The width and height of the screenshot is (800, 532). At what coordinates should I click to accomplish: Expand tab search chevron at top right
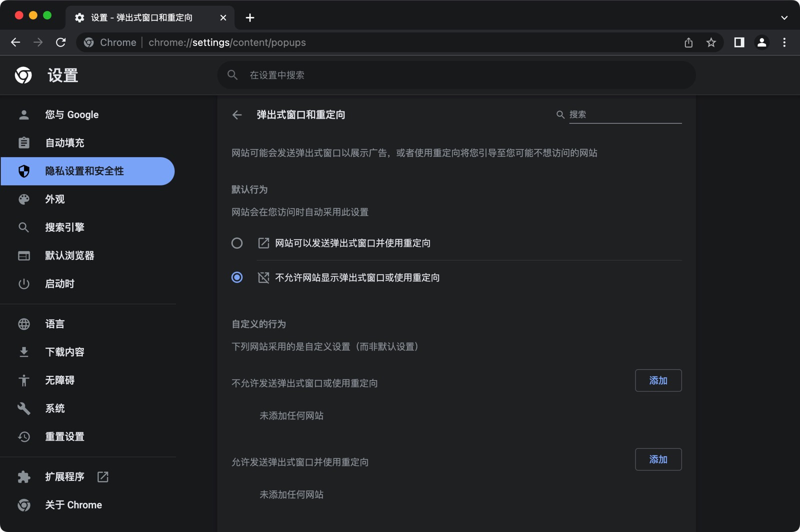coord(784,18)
